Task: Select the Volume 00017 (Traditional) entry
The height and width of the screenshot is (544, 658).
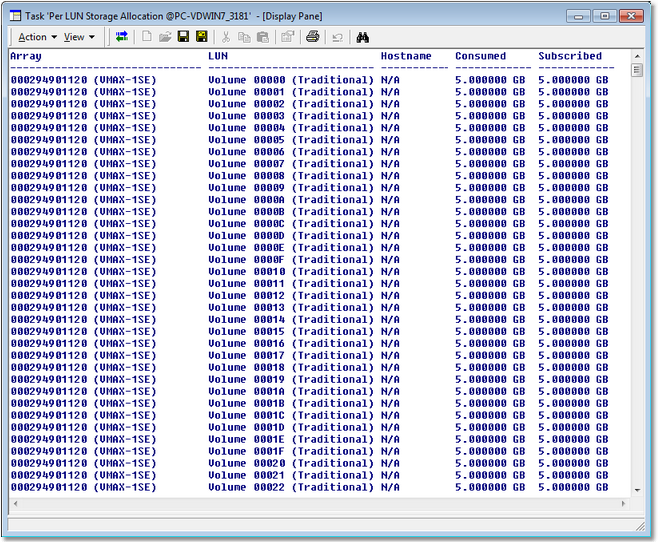Action: (290, 356)
